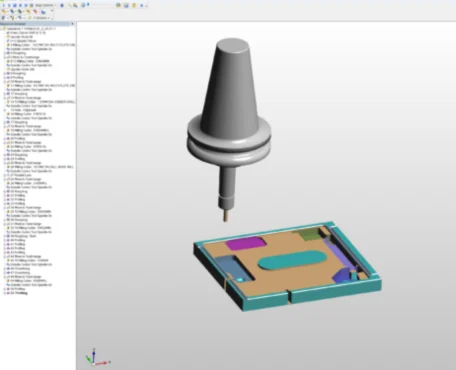Select the Ball Nose Mill cutter row in tree
The height and width of the screenshot is (370, 456).
click(42, 167)
